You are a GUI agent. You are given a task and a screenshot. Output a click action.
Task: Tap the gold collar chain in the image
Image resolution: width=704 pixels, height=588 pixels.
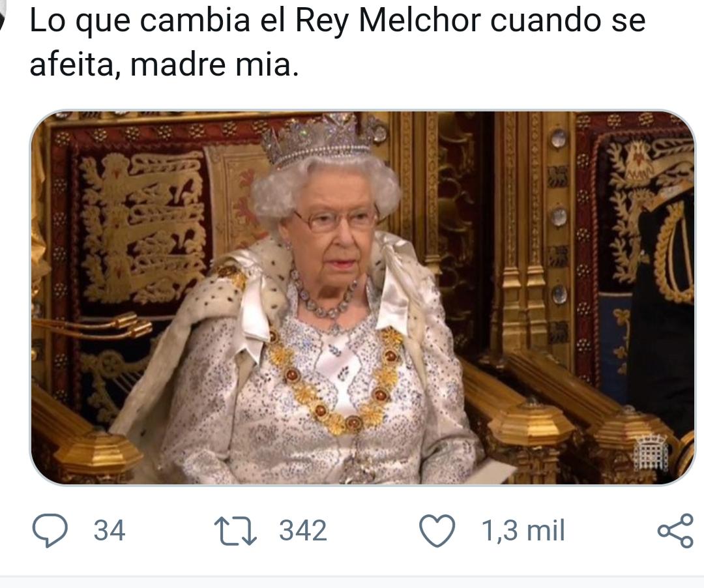337,378
